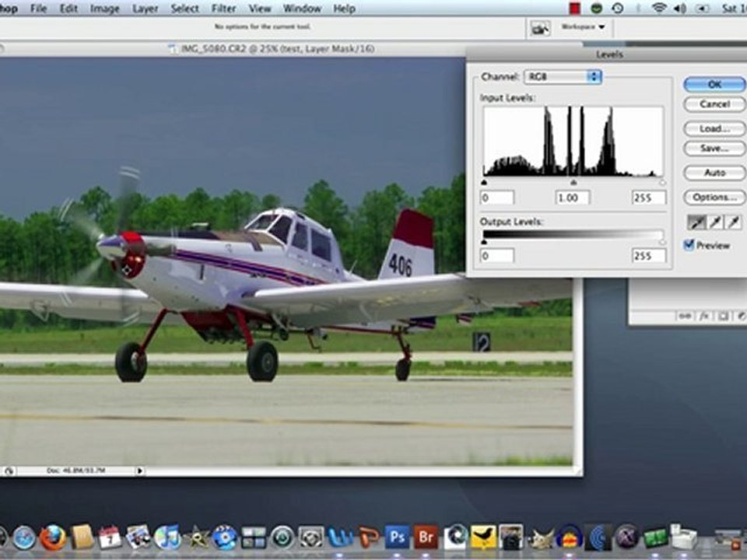Click the IMG_5080.CR2 document title bar
The width and height of the screenshot is (747, 560).
click(x=272, y=48)
